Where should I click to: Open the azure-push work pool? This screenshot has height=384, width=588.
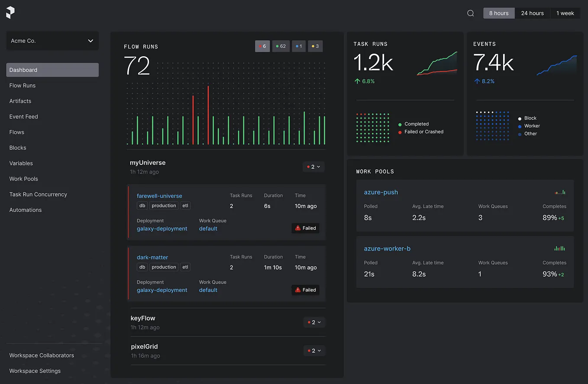381,192
